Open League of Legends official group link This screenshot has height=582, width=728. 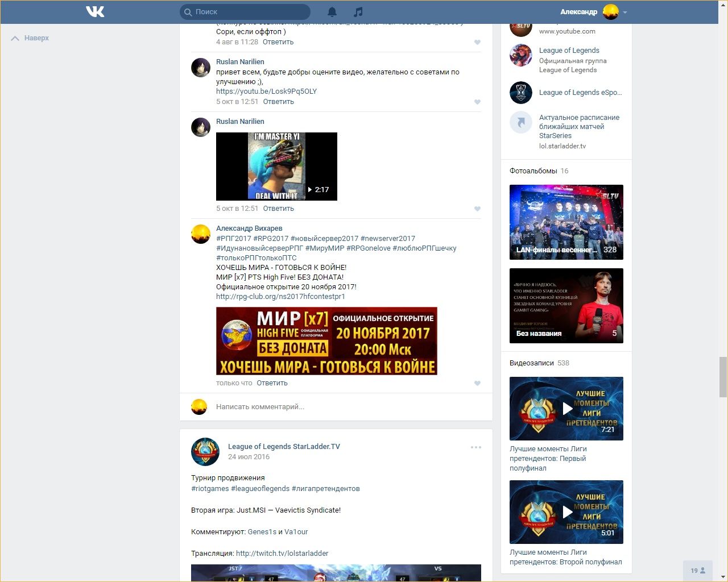[x=569, y=51]
